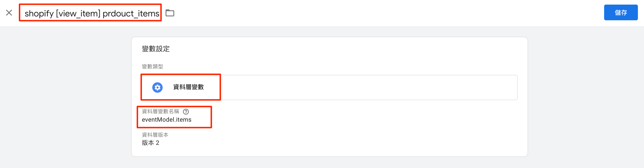
Task: Click the 資料層變數名稱 field label
Action: (x=160, y=112)
